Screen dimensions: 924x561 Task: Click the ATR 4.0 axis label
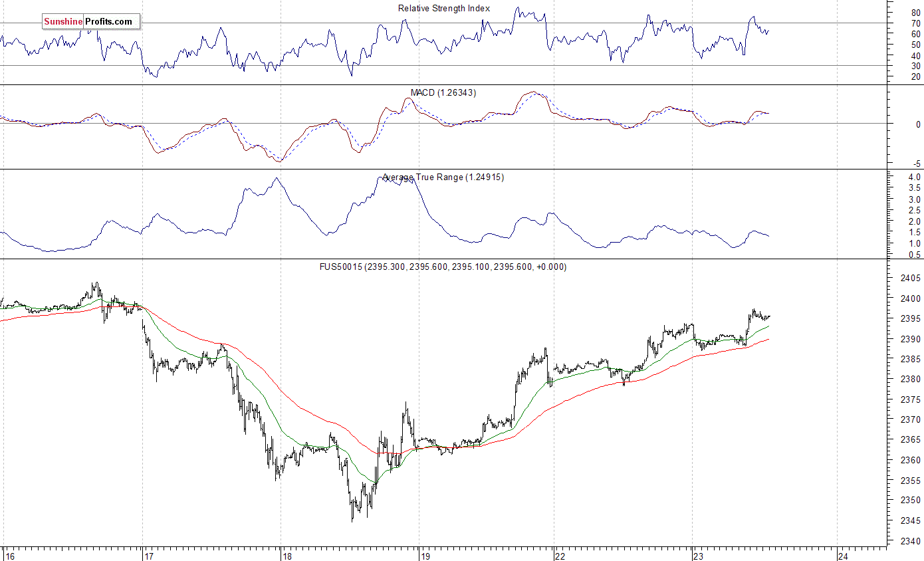coord(914,177)
